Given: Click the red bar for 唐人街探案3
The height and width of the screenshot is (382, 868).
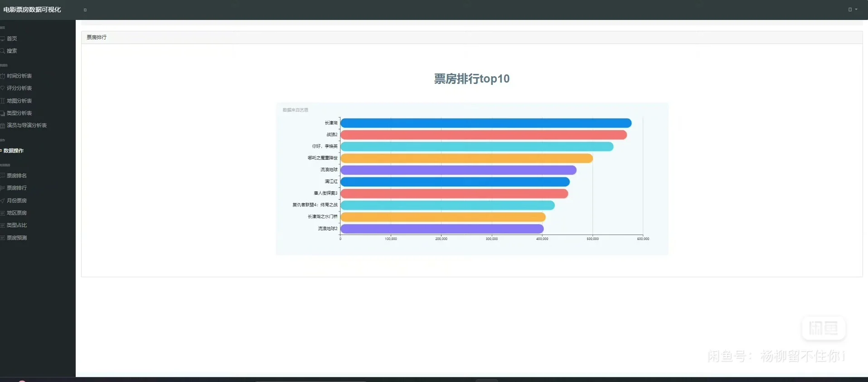Looking at the screenshot, I should (x=454, y=194).
